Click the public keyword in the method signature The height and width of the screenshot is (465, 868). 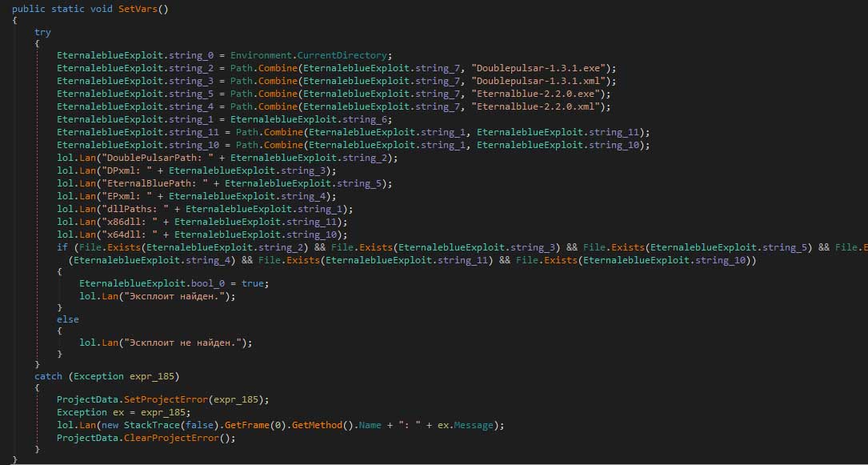coord(28,10)
